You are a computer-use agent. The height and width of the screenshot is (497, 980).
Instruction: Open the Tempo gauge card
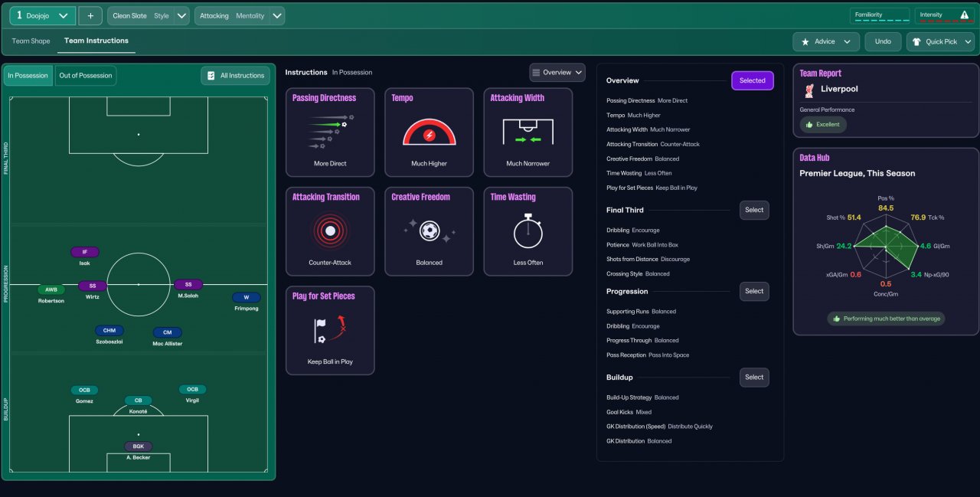pyautogui.click(x=429, y=132)
